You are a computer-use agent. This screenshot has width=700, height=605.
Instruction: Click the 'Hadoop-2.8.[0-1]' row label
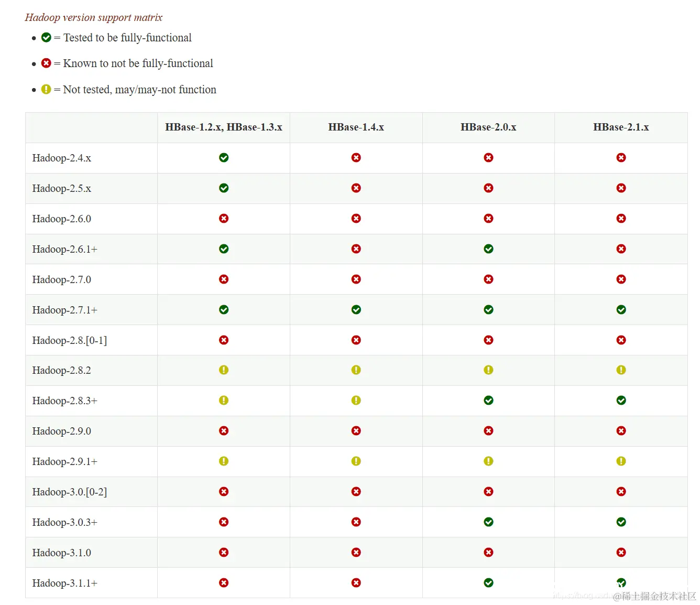(70, 340)
